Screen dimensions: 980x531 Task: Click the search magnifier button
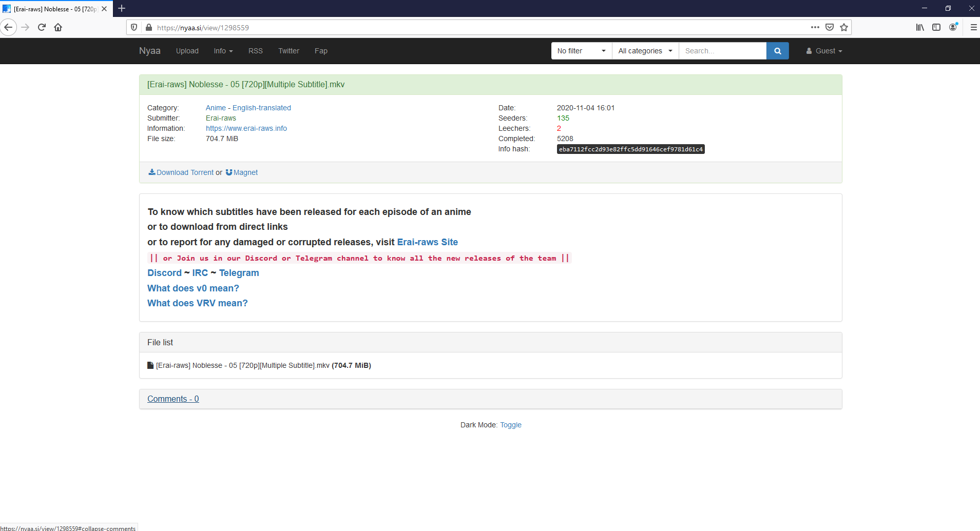(x=778, y=51)
